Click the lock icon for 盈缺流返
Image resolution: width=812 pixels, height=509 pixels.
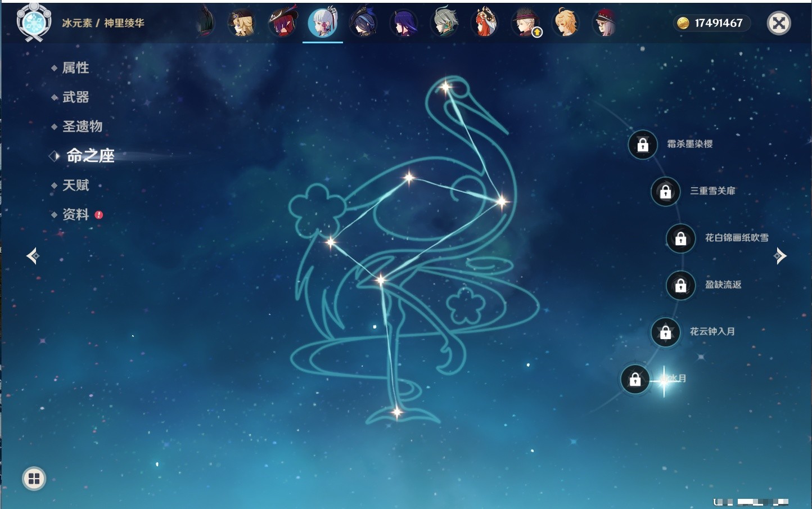[680, 285]
